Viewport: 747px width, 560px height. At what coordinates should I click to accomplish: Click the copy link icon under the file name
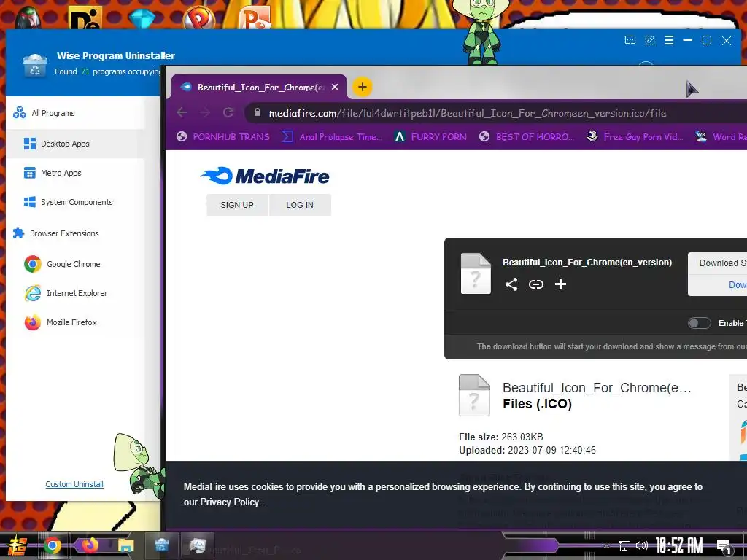pos(536,284)
